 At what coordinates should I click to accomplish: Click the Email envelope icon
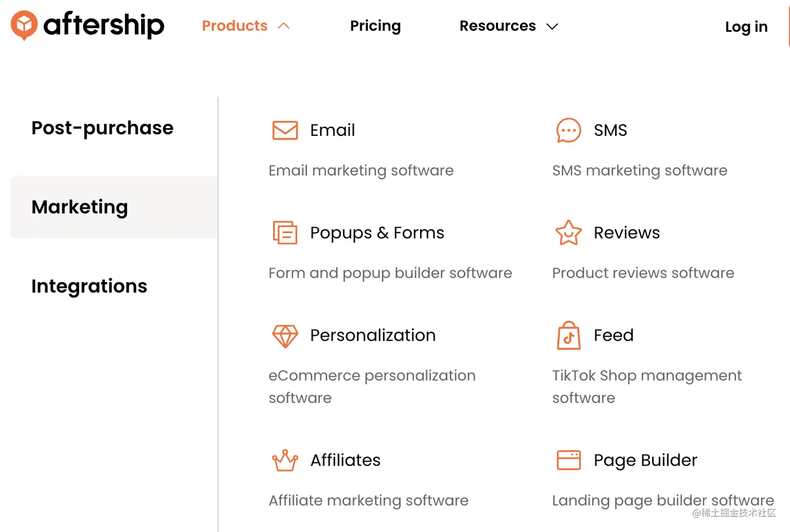point(285,130)
